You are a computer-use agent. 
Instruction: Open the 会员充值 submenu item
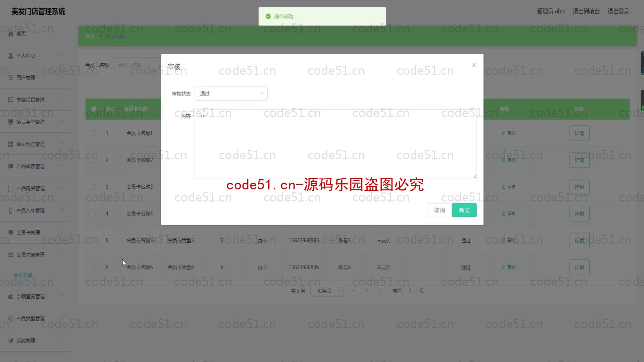[x=23, y=275]
